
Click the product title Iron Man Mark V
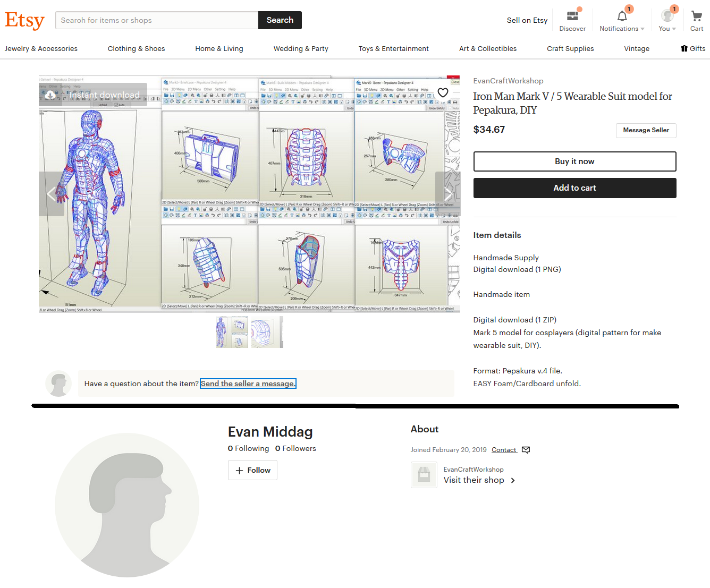click(572, 103)
